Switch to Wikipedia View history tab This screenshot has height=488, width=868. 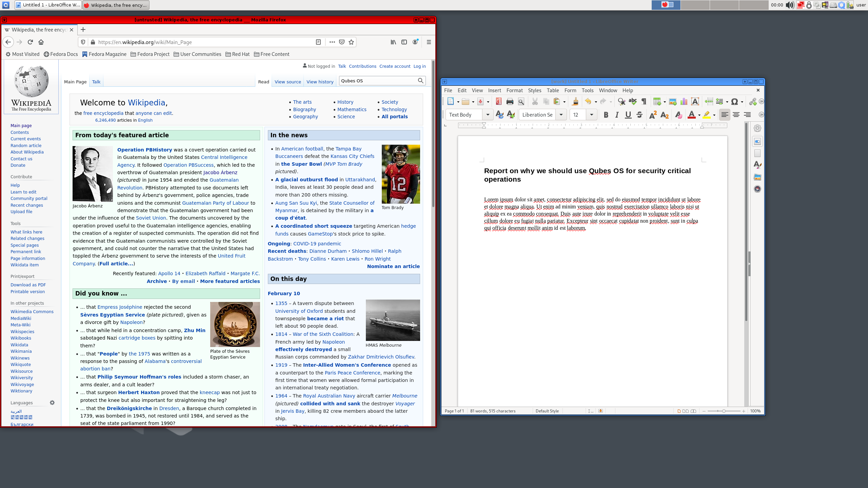(320, 82)
